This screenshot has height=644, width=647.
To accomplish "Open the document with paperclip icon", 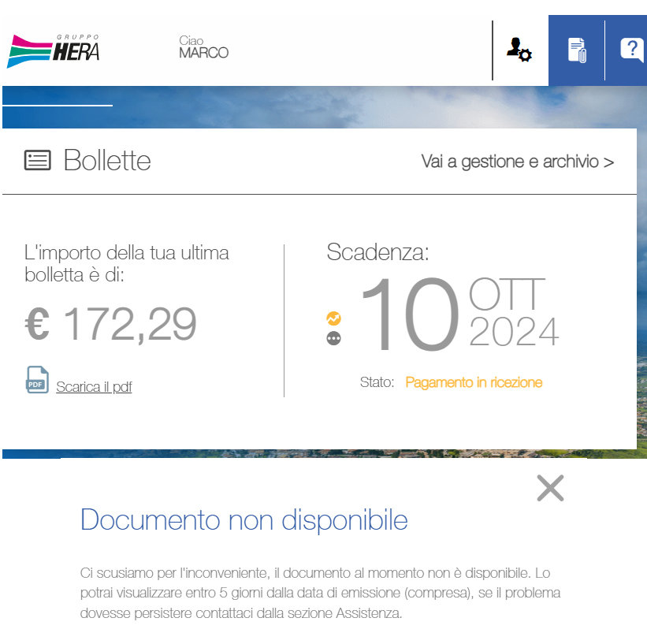I will click(x=577, y=50).
